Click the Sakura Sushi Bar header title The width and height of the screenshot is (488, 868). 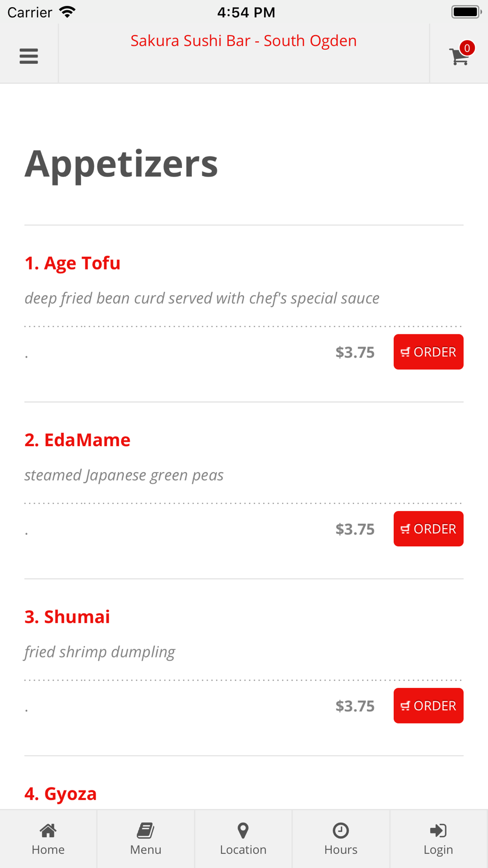(244, 41)
